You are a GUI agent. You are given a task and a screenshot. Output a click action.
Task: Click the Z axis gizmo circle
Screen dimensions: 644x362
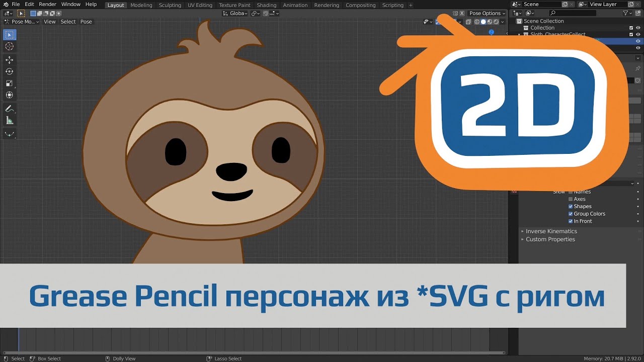(492, 32)
